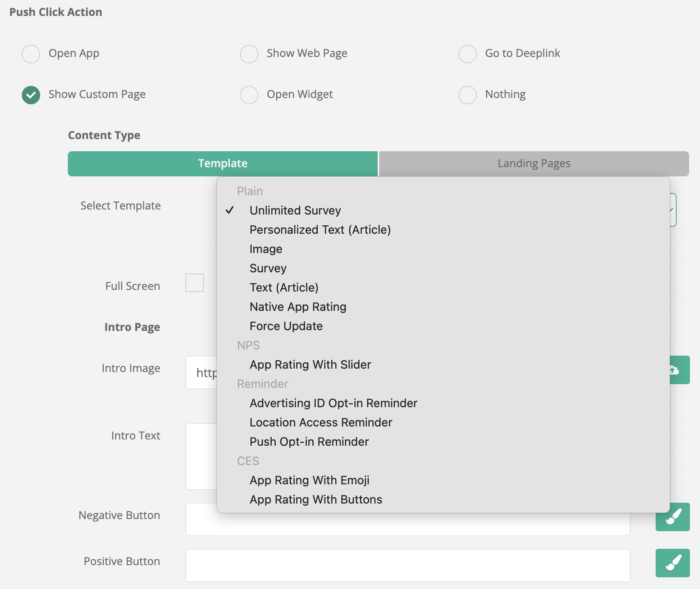Select the Go to Deeplink option
This screenshot has height=589, width=700.
pyautogui.click(x=468, y=54)
